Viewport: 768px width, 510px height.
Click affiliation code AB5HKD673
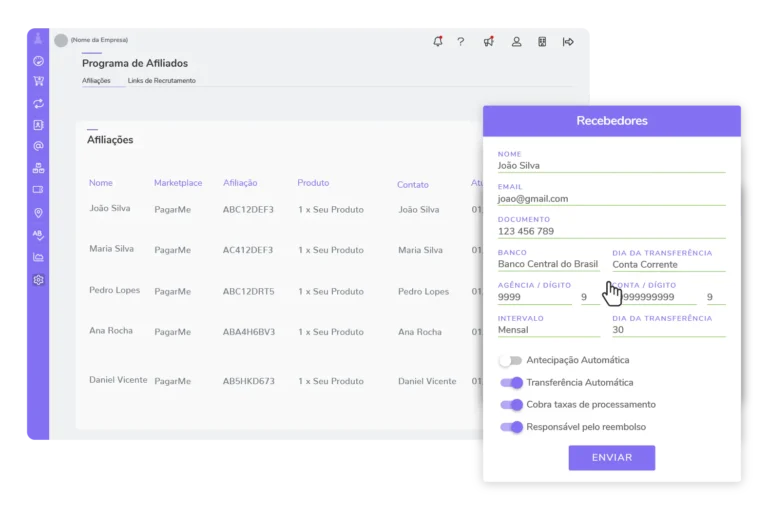pos(249,381)
